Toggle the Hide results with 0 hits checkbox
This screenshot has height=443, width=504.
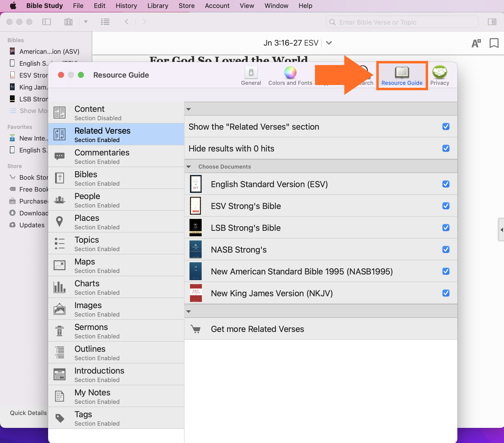coord(446,148)
